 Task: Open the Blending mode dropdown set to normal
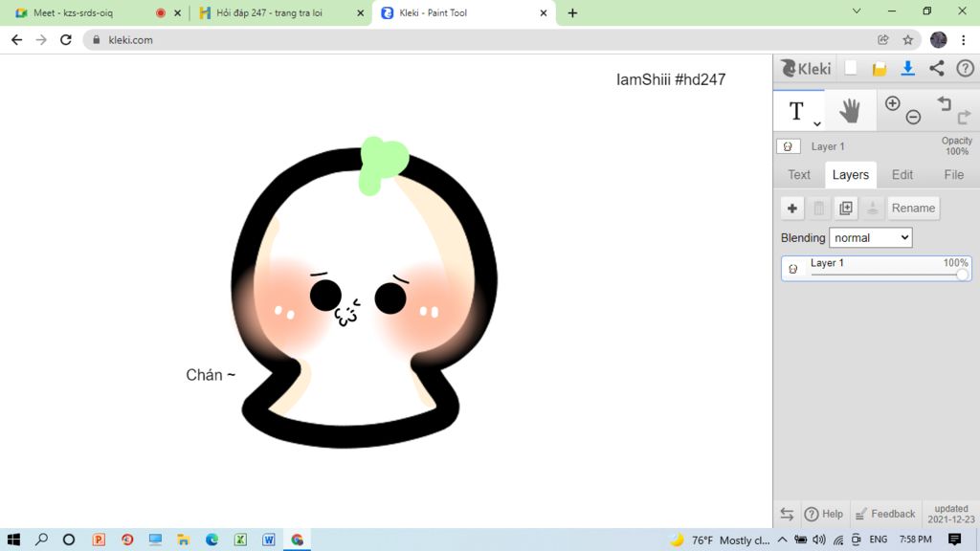(871, 237)
